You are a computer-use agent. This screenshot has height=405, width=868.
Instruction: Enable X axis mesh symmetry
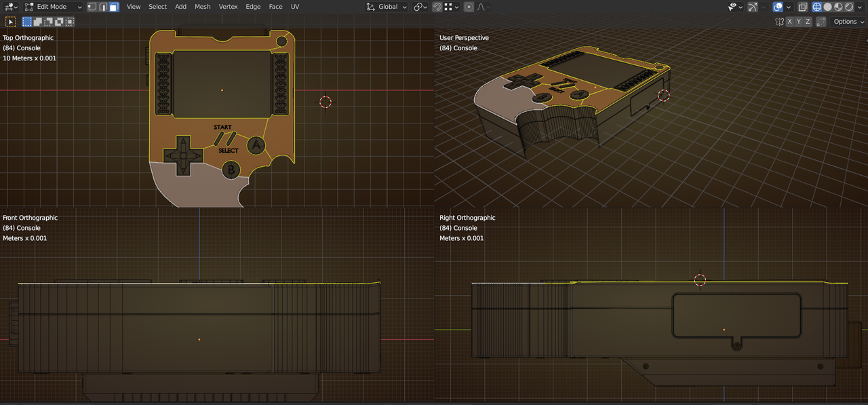tap(789, 22)
